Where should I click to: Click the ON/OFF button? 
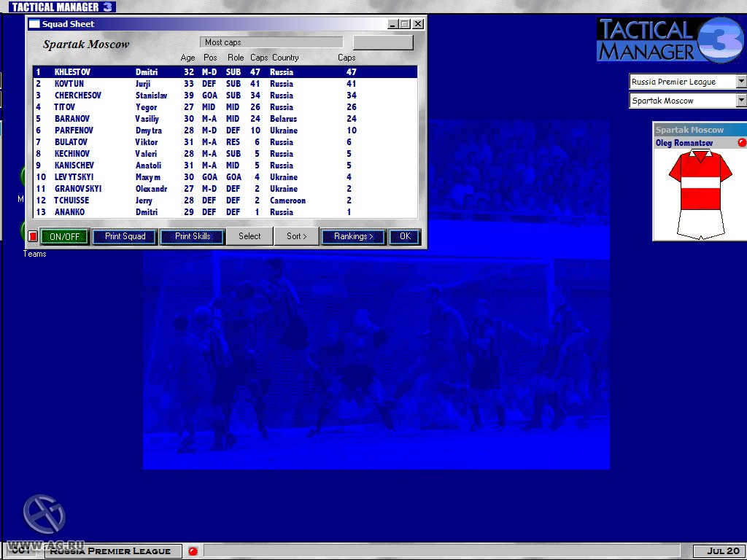click(x=64, y=236)
